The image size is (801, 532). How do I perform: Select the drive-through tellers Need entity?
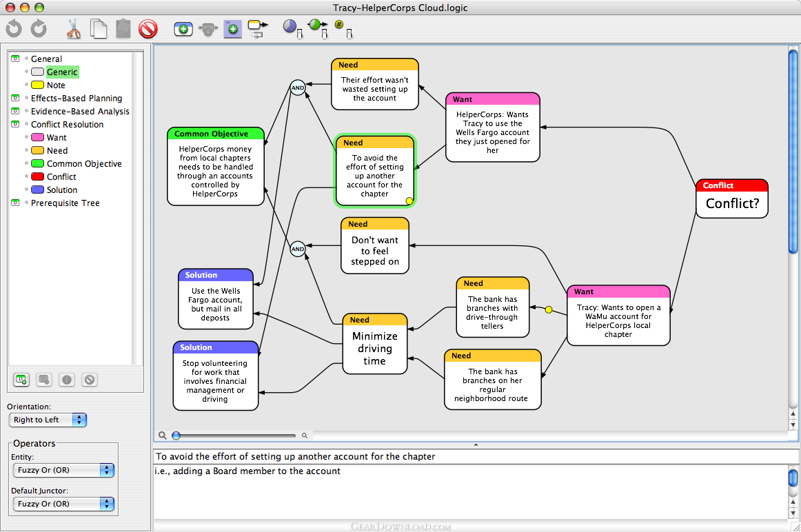(x=492, y=307)
